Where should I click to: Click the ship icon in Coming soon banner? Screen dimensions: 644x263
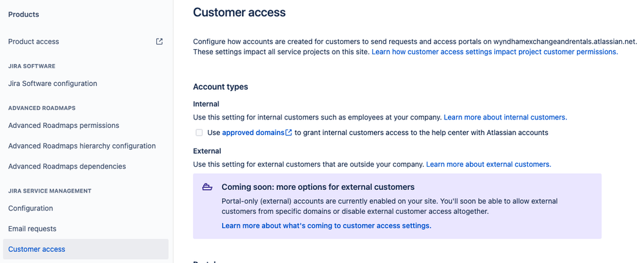click(x=207, y=187)
